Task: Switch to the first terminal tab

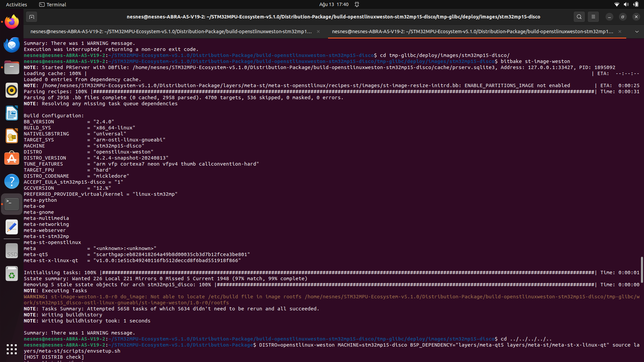Action: pyautogui.click(x=171, y=32)
